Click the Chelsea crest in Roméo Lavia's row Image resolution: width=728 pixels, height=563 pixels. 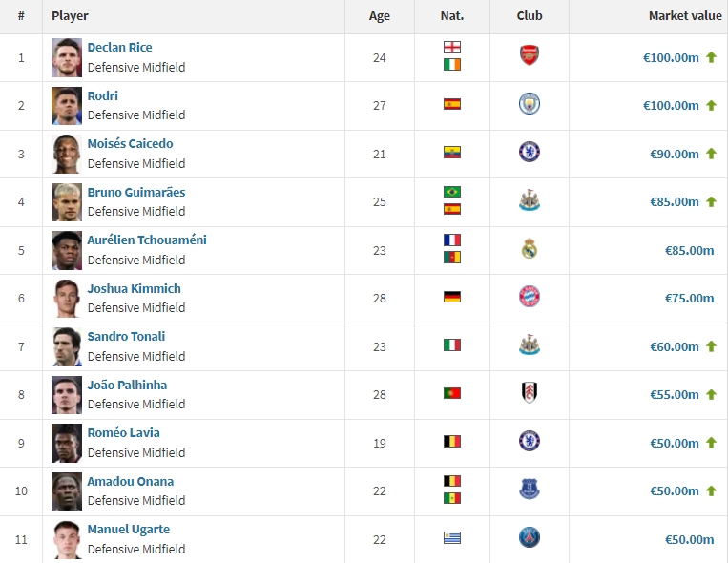tap(530, 441)
